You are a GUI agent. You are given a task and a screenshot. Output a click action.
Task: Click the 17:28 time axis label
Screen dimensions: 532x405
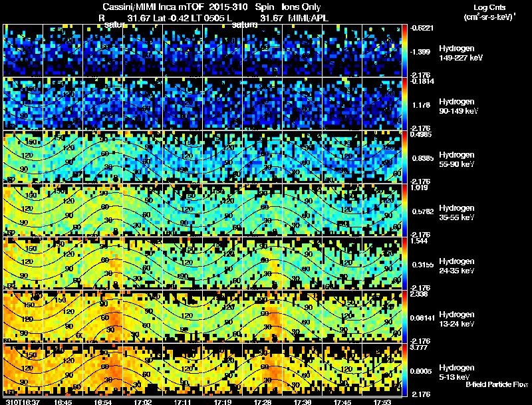point(263,402)
